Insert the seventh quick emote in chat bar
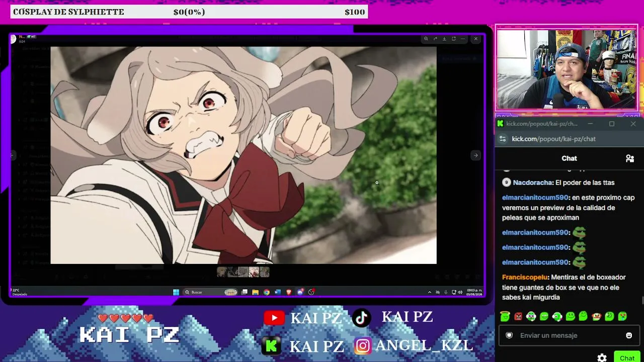 point(583,316)
